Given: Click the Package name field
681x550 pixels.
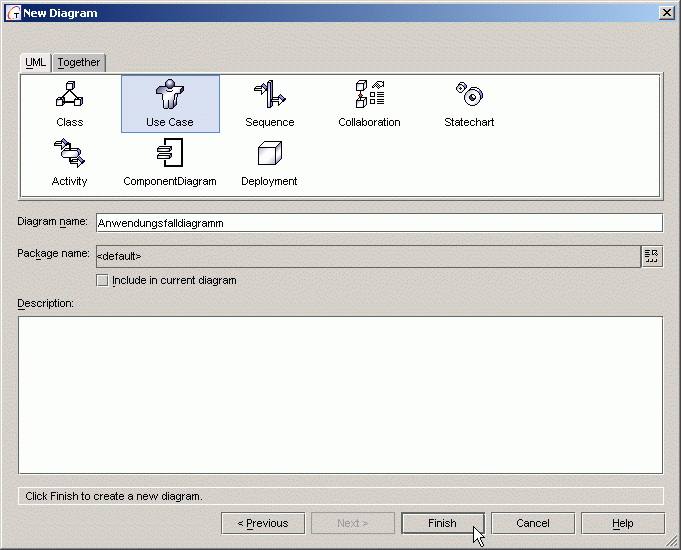Looking at the screenshot, I should click(366, 256).
